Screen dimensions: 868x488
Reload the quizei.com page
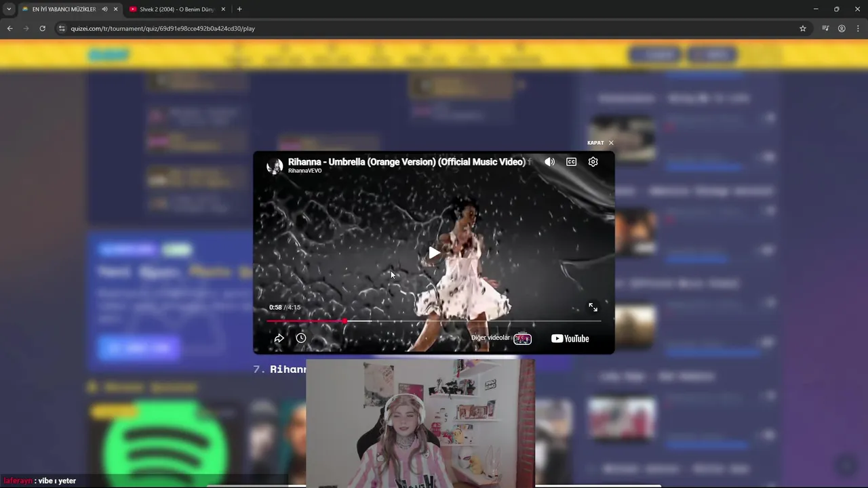[42, 28]
